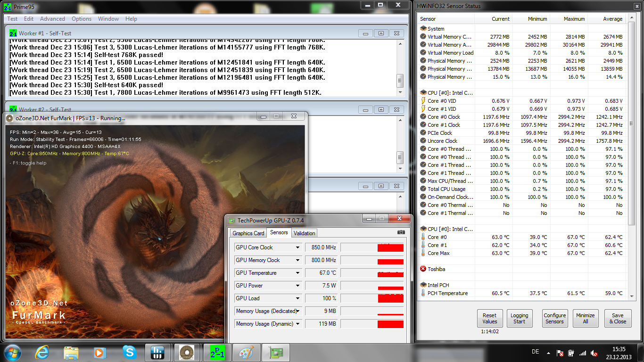Open the Action Center flag tray icon

[561, 353]
